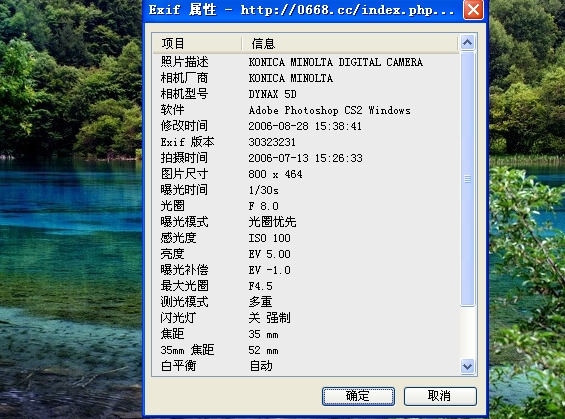Select the 图片尺寸 800 x 464 row
Screen dimensions: 565x419
[306, 174]
